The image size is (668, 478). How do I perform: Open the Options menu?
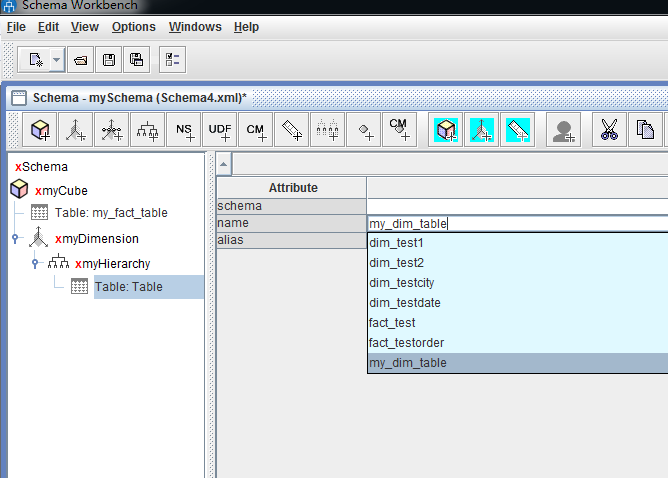pos(133,27)
